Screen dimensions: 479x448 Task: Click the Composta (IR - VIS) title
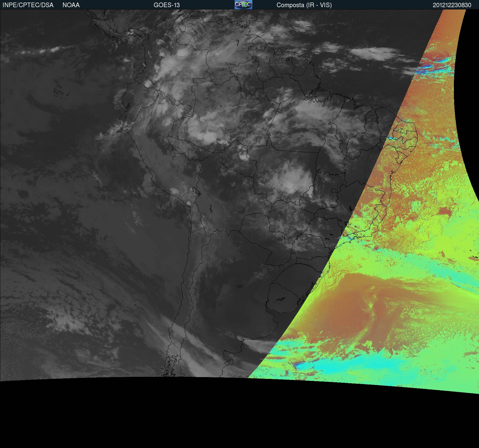tap(304, 5)
